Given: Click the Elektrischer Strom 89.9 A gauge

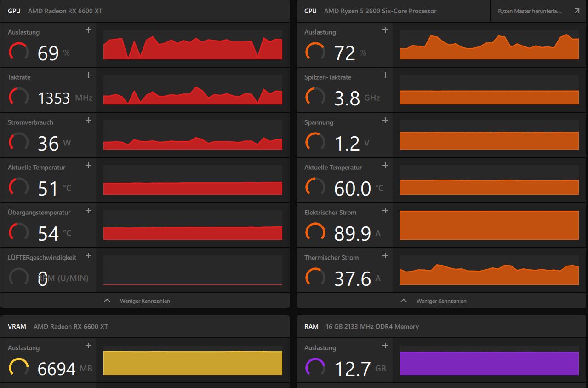Looking at the screenshot, I should [x=315, y=232].
